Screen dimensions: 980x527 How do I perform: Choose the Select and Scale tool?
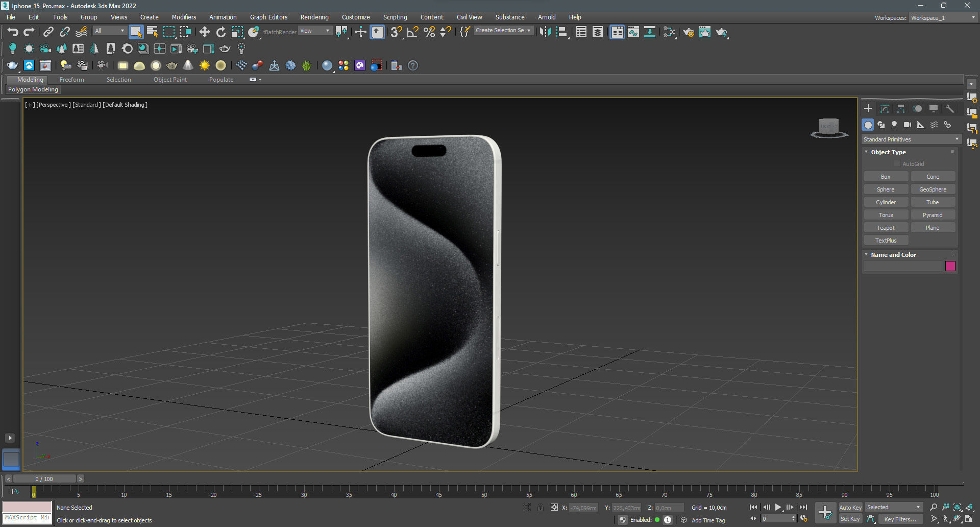(x=237, y=32)
